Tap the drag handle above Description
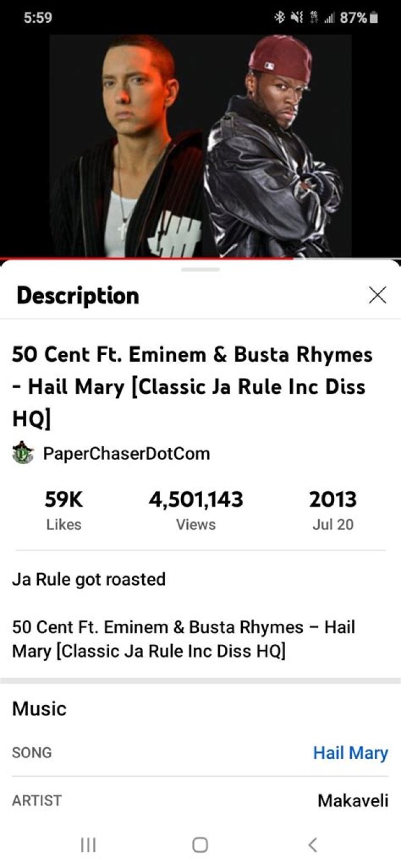This screenshot has width=401, height=868. tap(200, 270)
